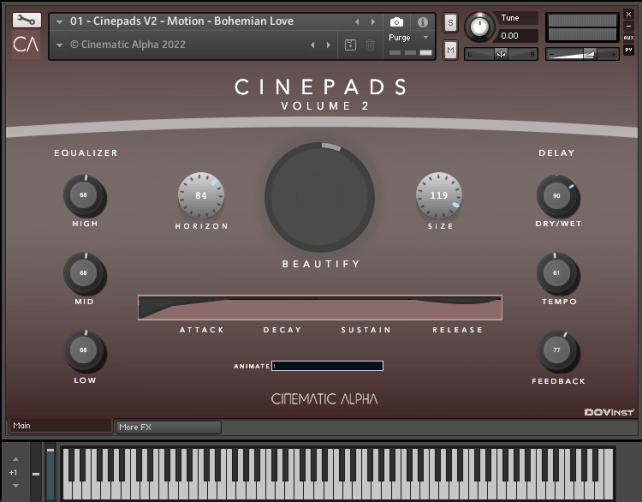Viewport: 642px width, 502px height.
Task: Toggle the PV button in header
Action: pos(628,50)
